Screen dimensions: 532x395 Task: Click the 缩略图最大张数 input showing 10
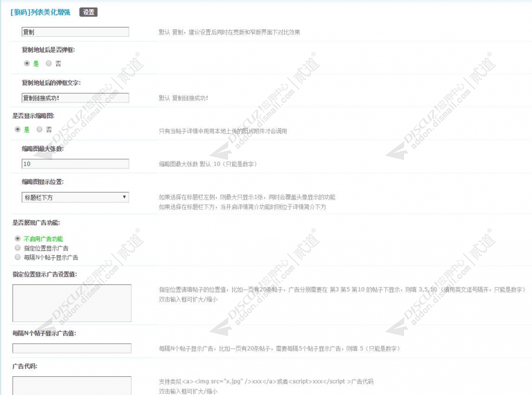(x=75, y=164)
